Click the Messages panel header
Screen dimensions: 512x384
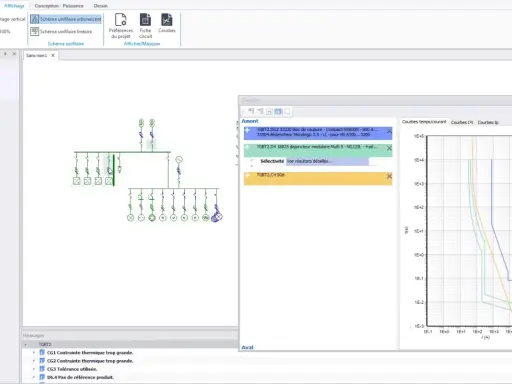[x=130, y=335]
